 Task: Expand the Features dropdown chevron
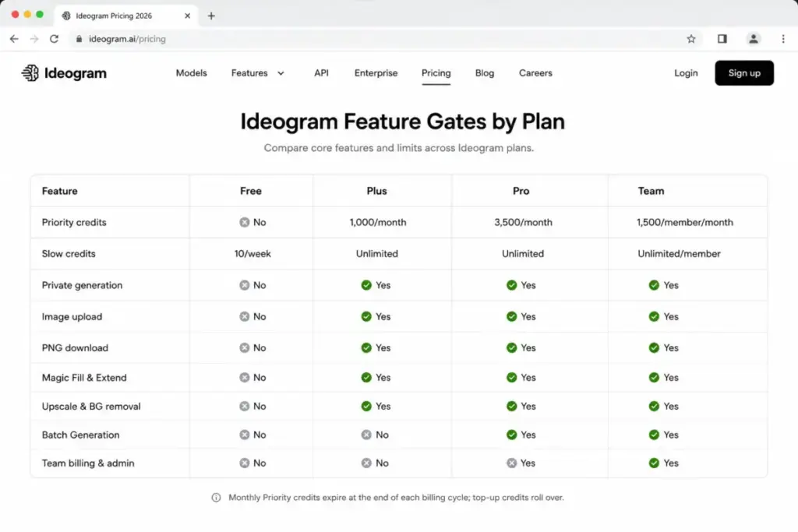click(x=281, y=73)
